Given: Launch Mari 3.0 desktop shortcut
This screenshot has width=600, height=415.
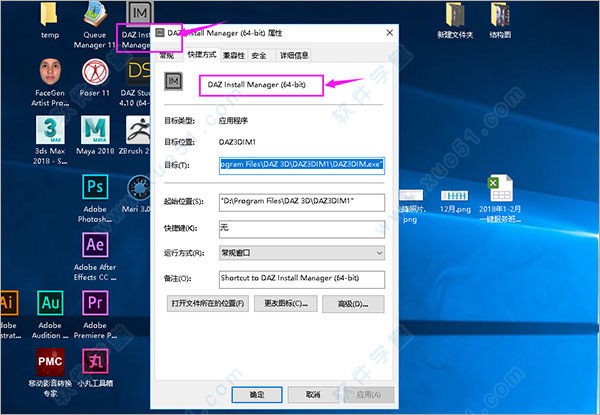Looking at the screenshot, I should point(137,193).
